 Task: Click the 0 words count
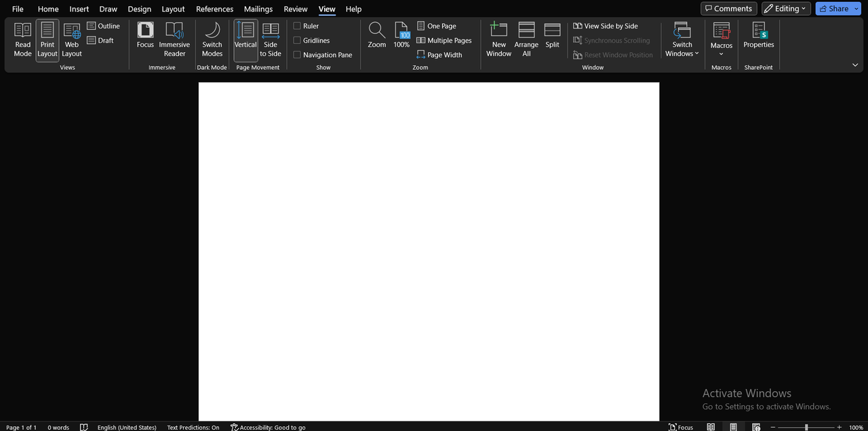point(58,427)
